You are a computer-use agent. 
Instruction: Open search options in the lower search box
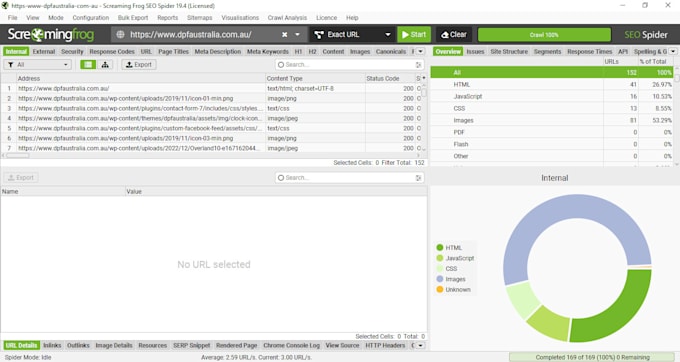[x=418, y=178]
